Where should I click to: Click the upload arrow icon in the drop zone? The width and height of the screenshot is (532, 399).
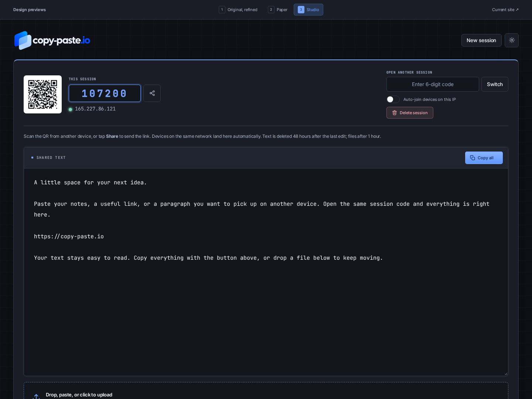(36, 396)
